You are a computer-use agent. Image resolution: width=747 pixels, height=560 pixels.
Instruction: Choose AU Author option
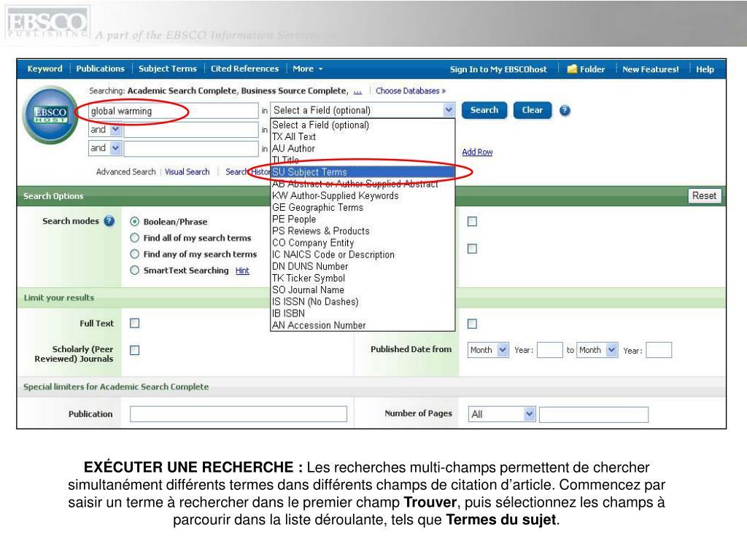(363, 149)
